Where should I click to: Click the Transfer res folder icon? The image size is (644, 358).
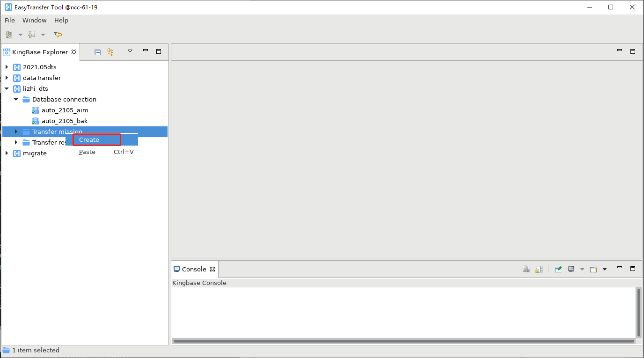click(x=26, y=142)
